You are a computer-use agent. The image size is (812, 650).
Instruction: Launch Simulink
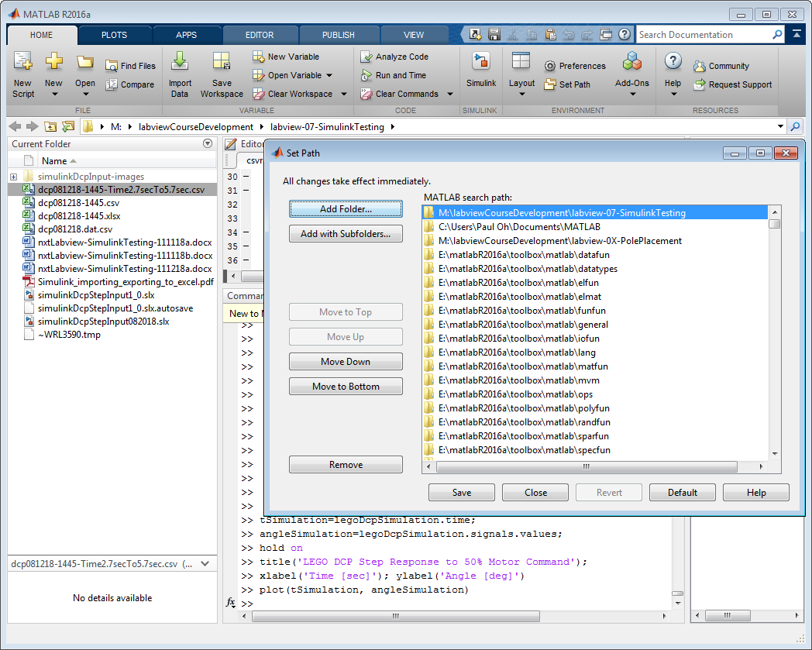click(x=481, y=70)
